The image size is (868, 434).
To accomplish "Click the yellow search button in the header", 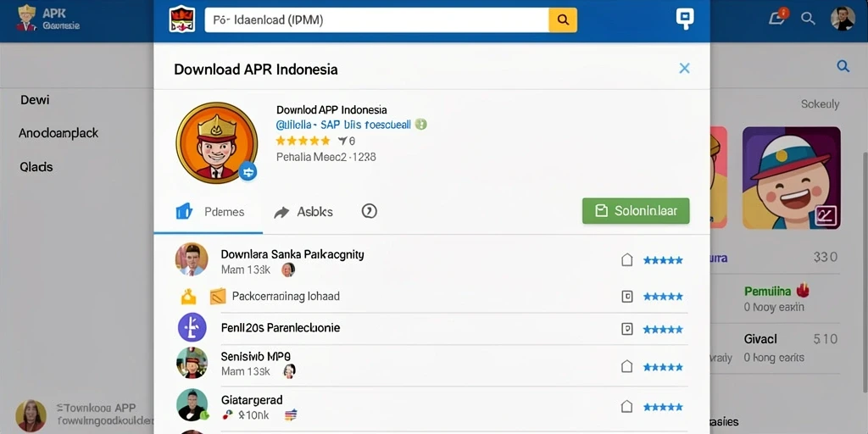I will [x=563, y=20].
